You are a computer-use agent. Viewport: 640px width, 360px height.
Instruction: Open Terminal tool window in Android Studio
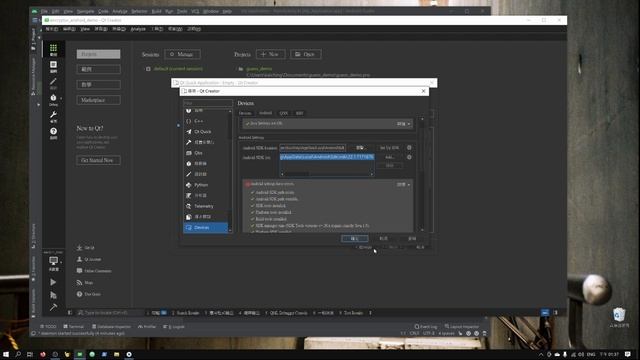(74, 327)
